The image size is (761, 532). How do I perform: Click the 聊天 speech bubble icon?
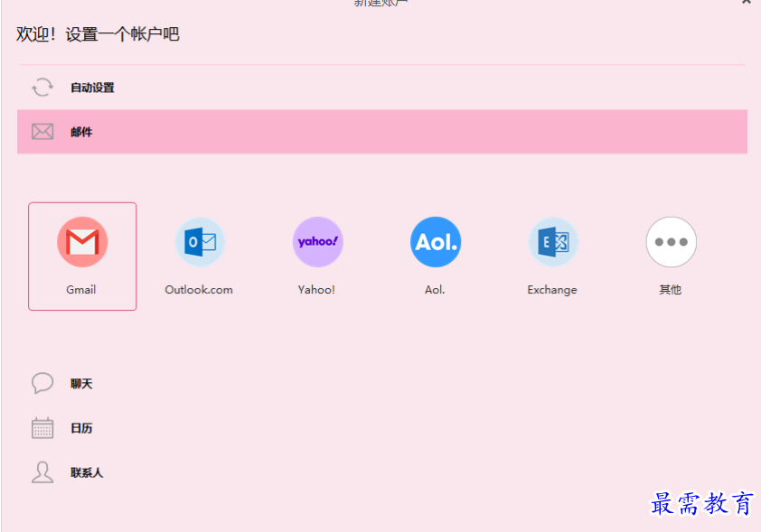pyautogui.click(x=42, y=384)
